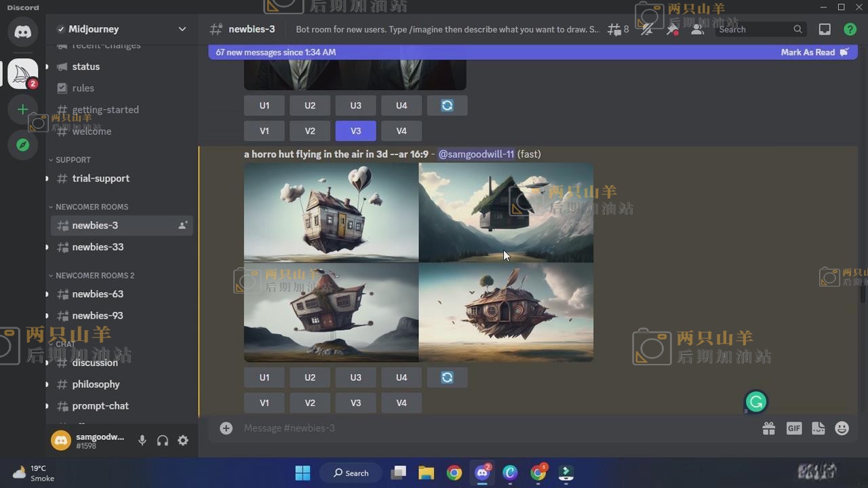Viewport: 868px width, 488px height.
Task: Collapse the SUPPORT category
Action: tap(73, 160)
